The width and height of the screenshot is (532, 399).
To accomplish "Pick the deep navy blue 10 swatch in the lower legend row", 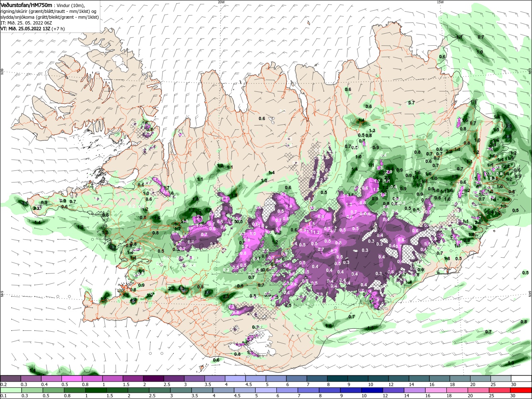I will [372, 390].
